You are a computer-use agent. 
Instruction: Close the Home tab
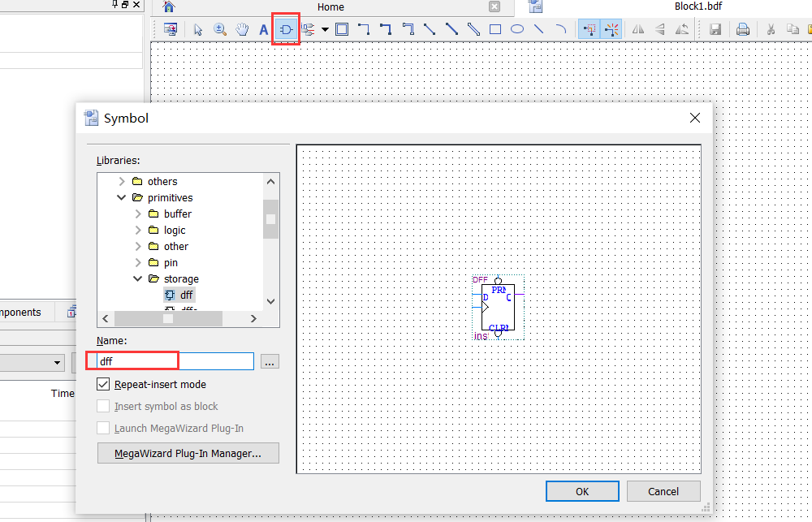pos(495,6)
